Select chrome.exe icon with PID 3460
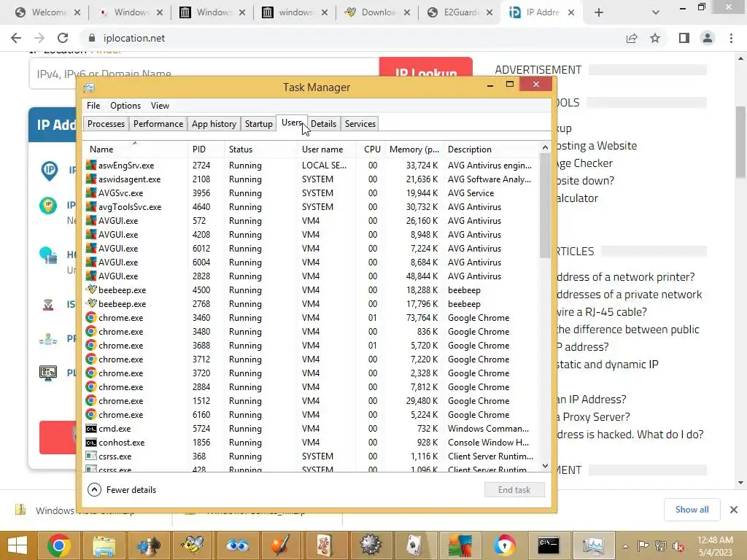This screenshot has width=747, height=560. [x=91, y=317]
